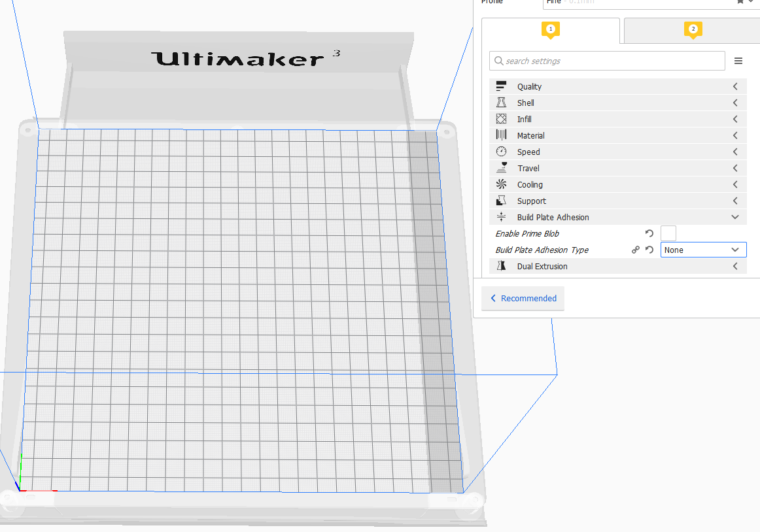Click the Cooling fan icon
The height and width of the screenshot is (532, 760).
point(501,184)
